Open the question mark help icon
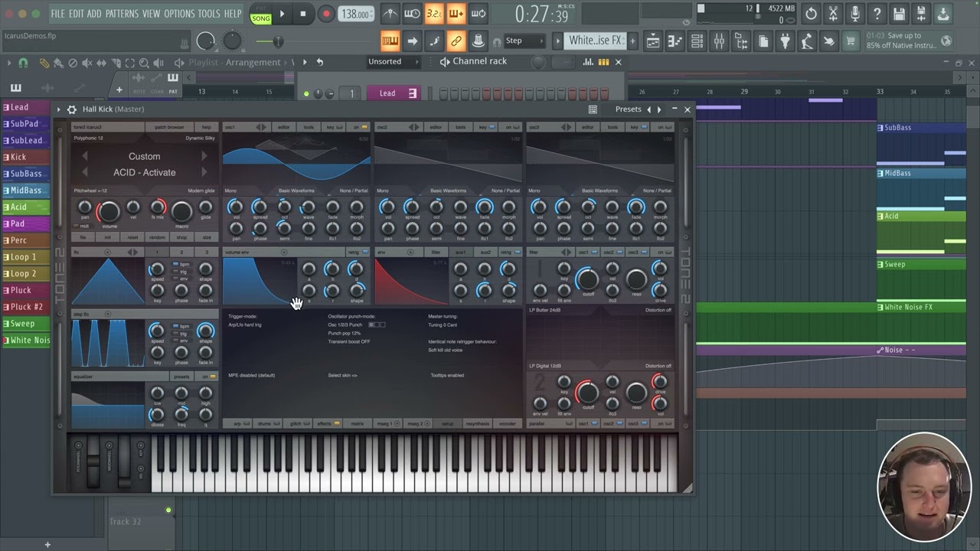The image size is (980, 551). (877, 13)
